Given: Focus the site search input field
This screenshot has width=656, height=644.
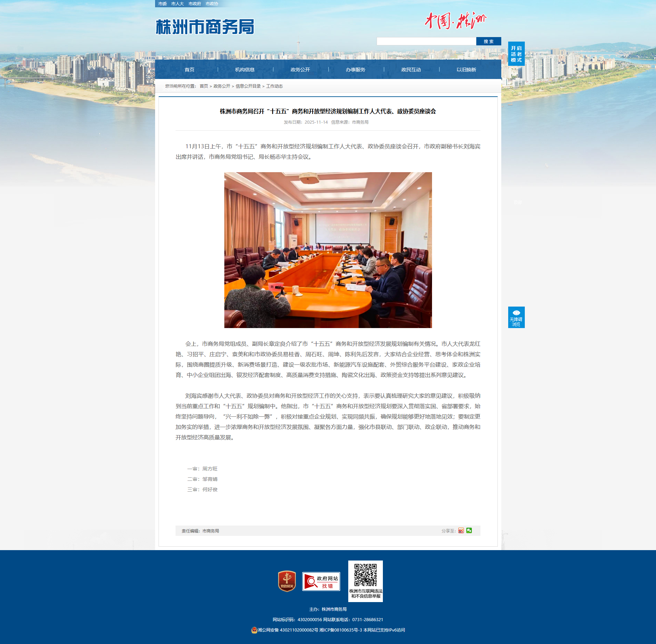Looking at the screenshot, I should tap(426, 41).
